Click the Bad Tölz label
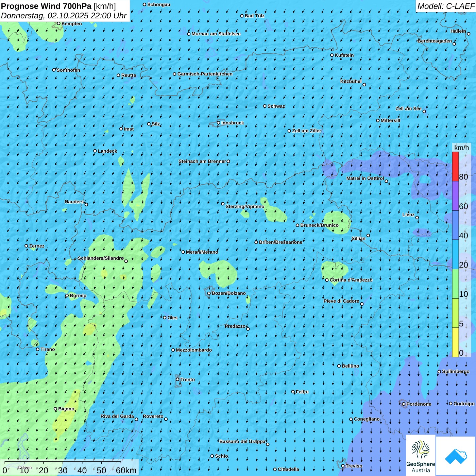476x476 pixels. tap(254, 16)
